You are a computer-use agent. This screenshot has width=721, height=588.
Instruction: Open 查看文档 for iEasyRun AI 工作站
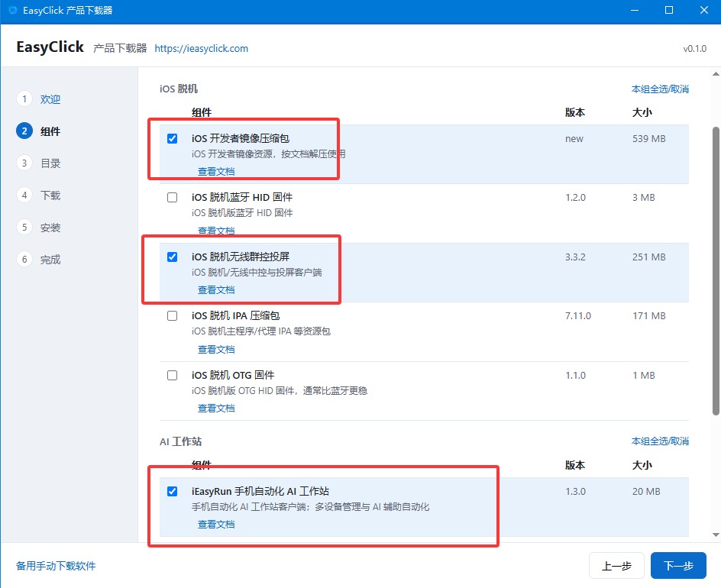[216, 524]
